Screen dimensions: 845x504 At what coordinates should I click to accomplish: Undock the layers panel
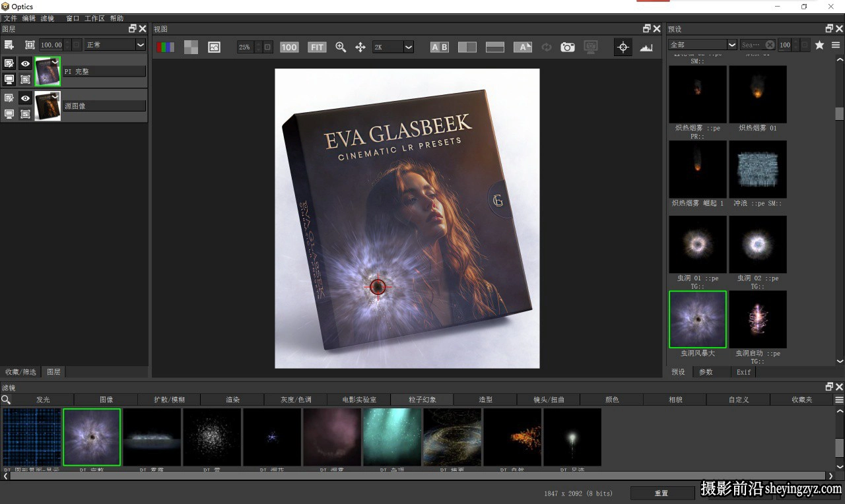133,28
